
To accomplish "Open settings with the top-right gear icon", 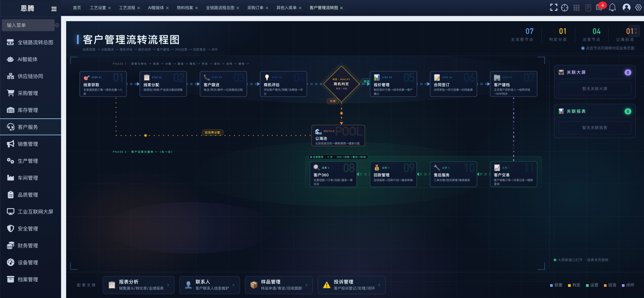I will tap(638, 8).
